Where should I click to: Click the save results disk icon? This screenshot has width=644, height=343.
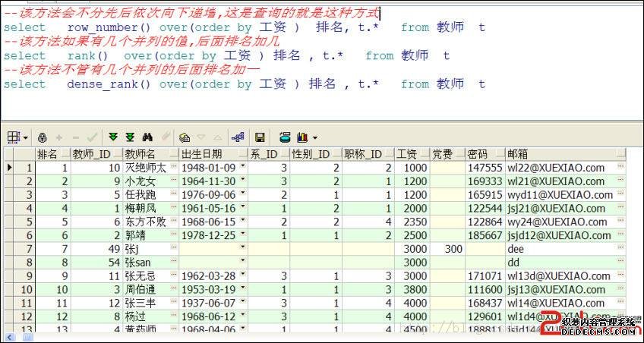pos(260,137)
